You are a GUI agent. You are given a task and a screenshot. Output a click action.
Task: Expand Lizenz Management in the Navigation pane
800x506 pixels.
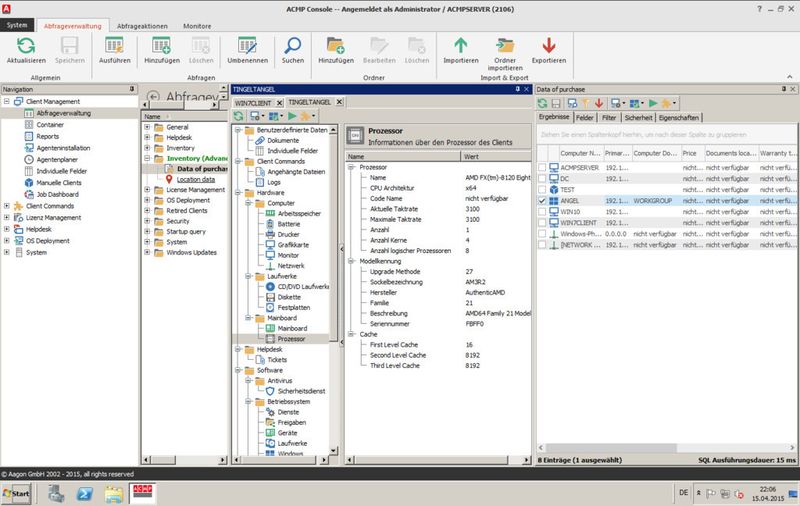point(7,218)
